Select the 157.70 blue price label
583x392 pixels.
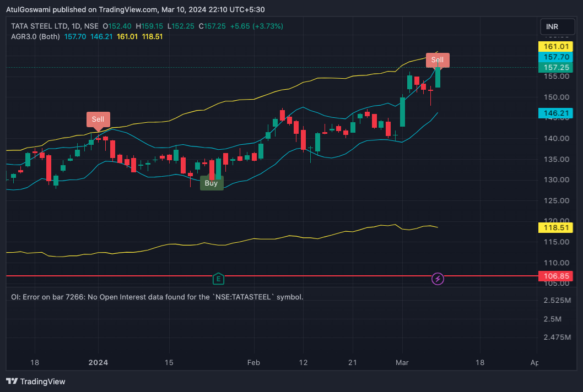[x=556, y=57]
